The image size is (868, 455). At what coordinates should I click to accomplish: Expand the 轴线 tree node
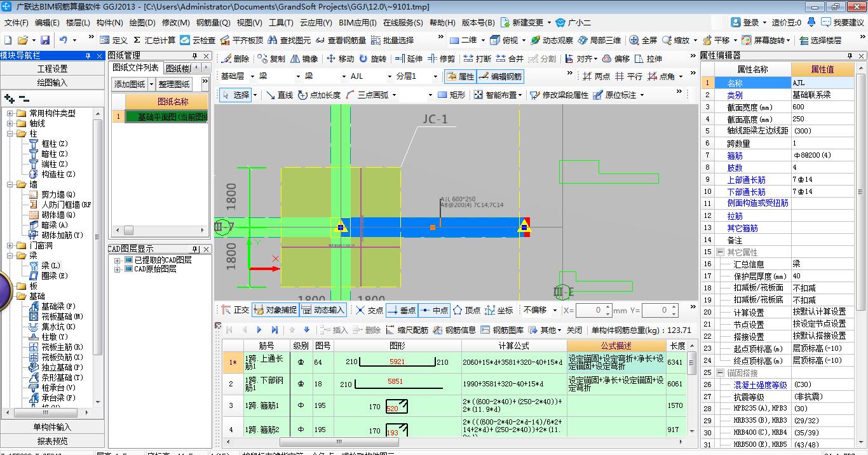click(10, 123)
